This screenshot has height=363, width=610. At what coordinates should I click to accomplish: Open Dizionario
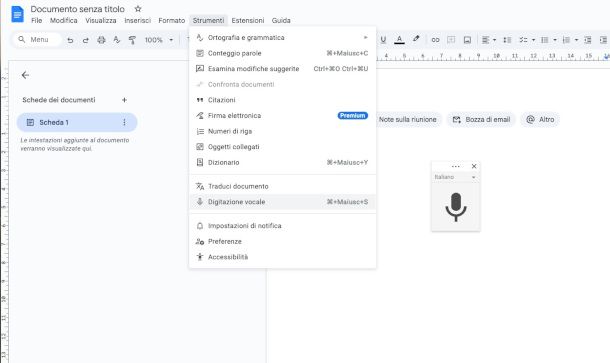pyautogui.click(x=282, y=162)
